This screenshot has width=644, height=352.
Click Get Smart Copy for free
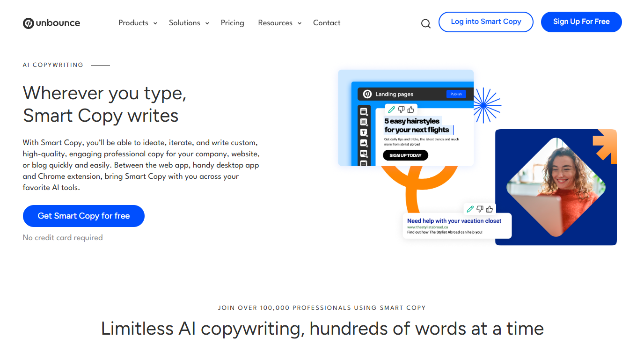84,216
